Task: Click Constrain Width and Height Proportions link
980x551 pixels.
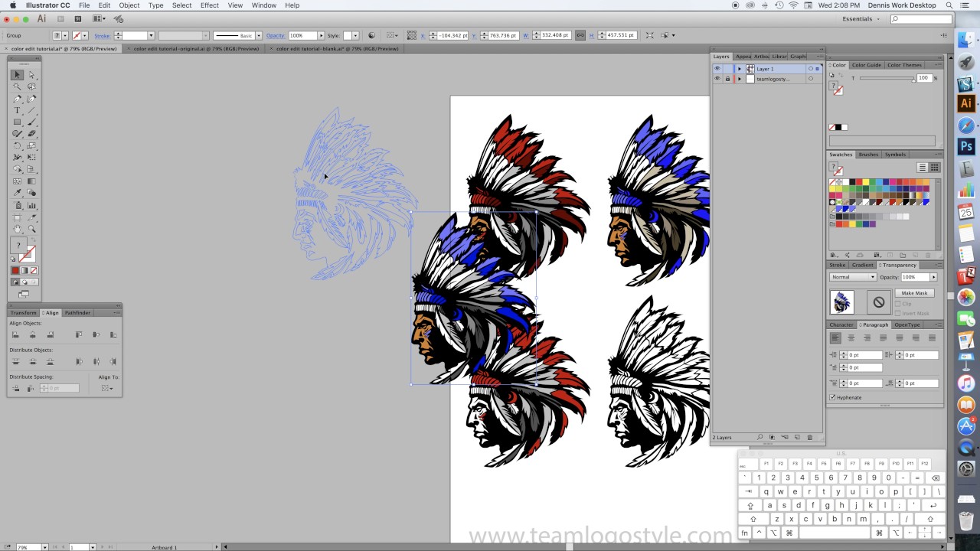Action: (x=580, y=35)
